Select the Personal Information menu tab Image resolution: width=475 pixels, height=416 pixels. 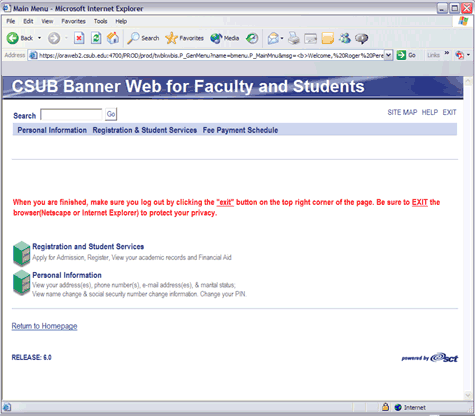coord(52,130)
